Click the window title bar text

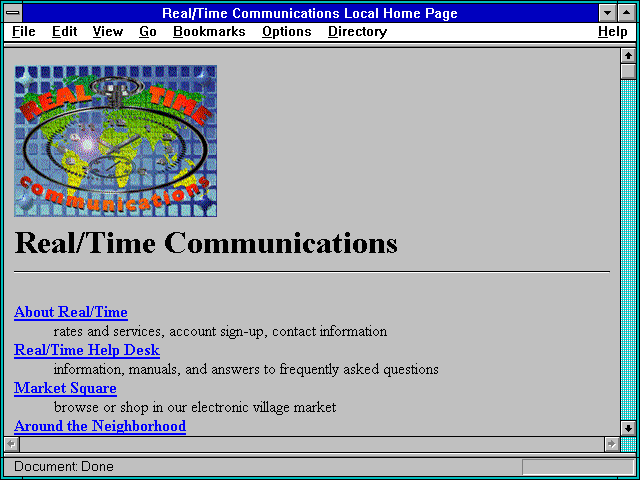(x=310, y=13)
